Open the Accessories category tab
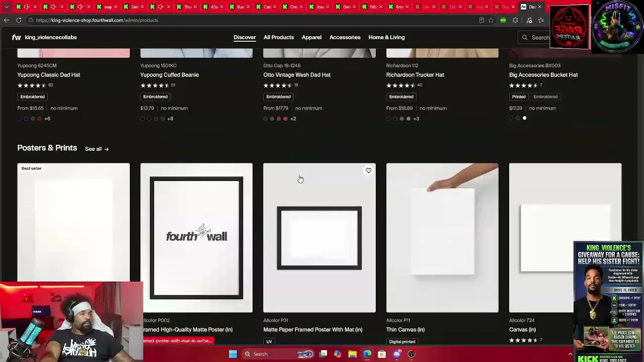Viewport: 644px width, 362px height. point(345,37)
